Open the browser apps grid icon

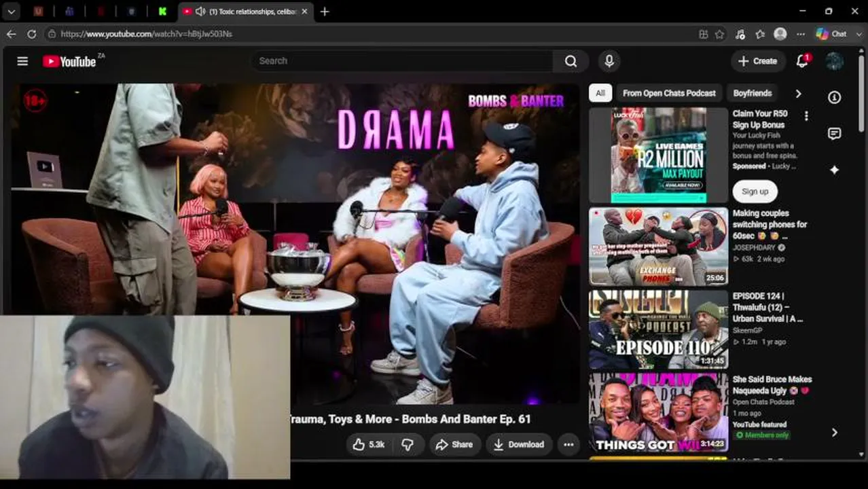coord(704,33)
